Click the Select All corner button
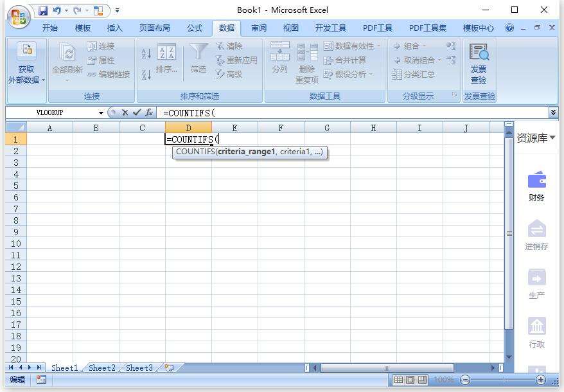Image resolution: width=564 pixels, height=392 pixels. [x=16, y=127]
